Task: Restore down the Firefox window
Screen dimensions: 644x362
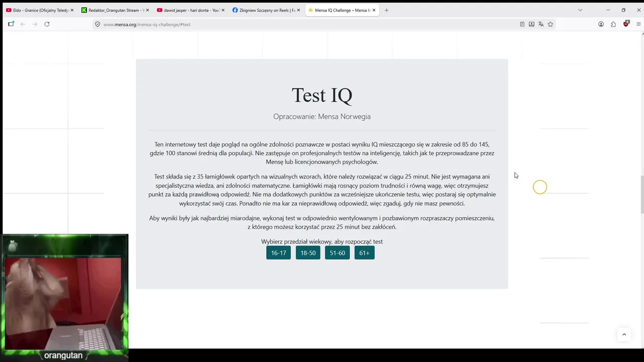Action: coord(623,10)
